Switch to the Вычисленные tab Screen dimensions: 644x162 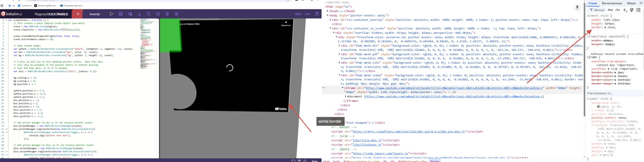[612, 3]
